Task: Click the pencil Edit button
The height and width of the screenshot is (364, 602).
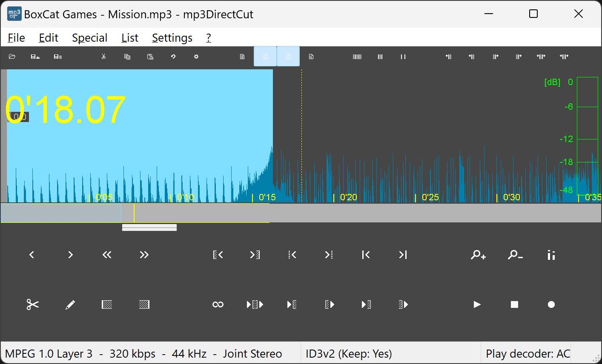Action: [70, 304]
